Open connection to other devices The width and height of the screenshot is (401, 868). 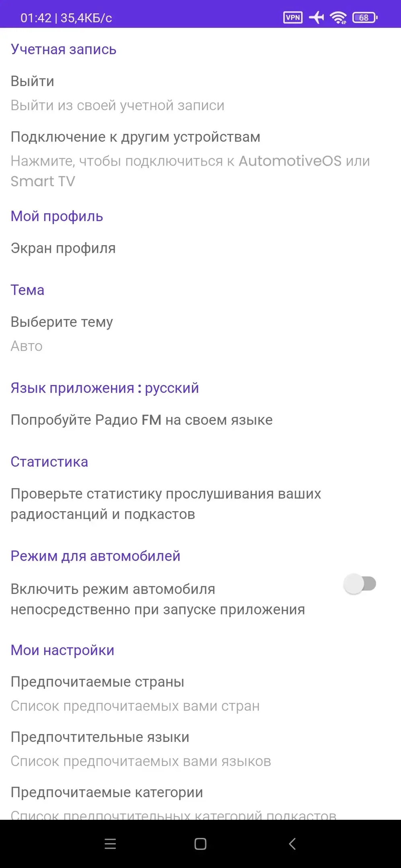click(x=135, y=137)
